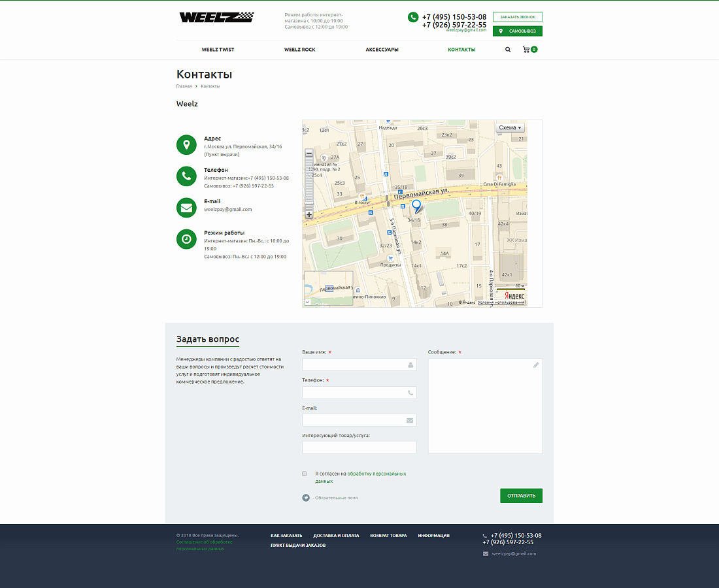The height and width of the screenshot is (588, 719).
Task: Focus the Сообщение text area
Action: click(x=485, y=406)
